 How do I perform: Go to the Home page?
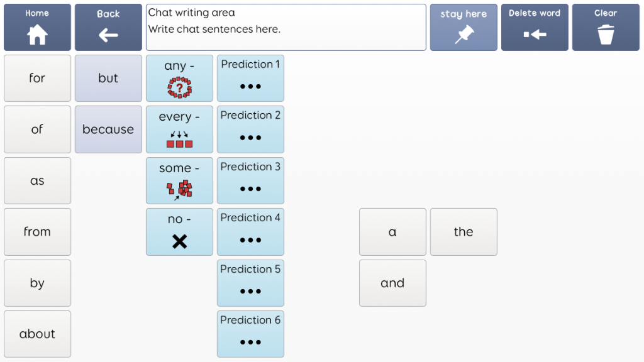tap(37, 28)
